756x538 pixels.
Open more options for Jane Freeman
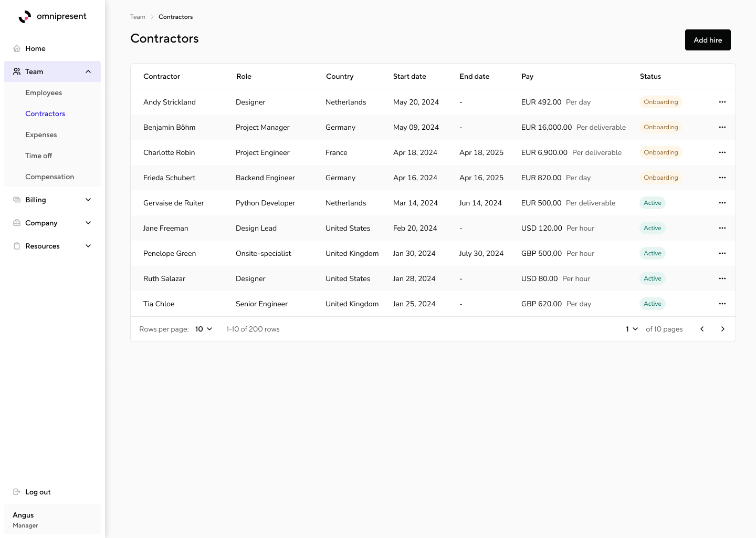[722, 228]
